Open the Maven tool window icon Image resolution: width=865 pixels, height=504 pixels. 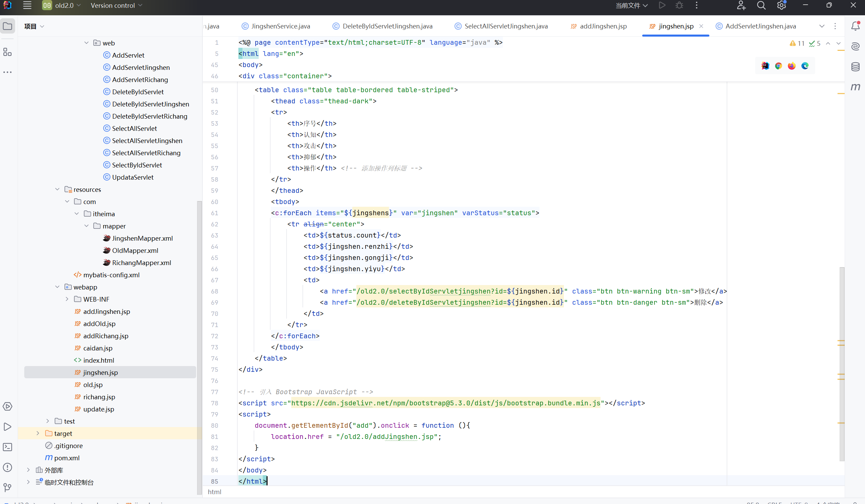click(x=855, y=87)
